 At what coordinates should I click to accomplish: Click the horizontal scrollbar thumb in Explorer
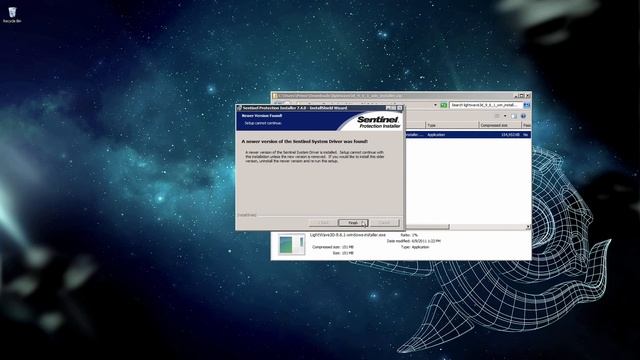(x=427, y=227)
